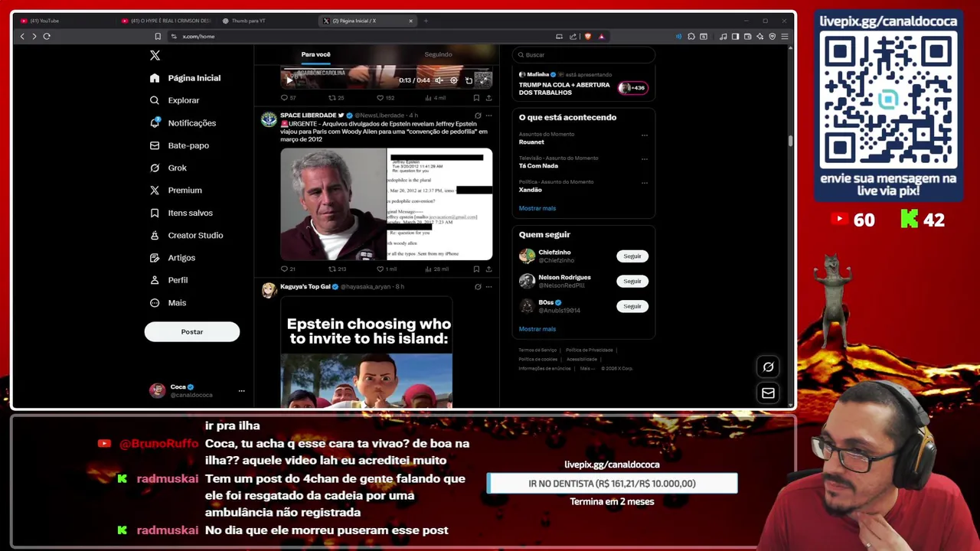This screenshot has width=980, height=551.
Task: Open the floating Grok button
Action: pos(768,367)
